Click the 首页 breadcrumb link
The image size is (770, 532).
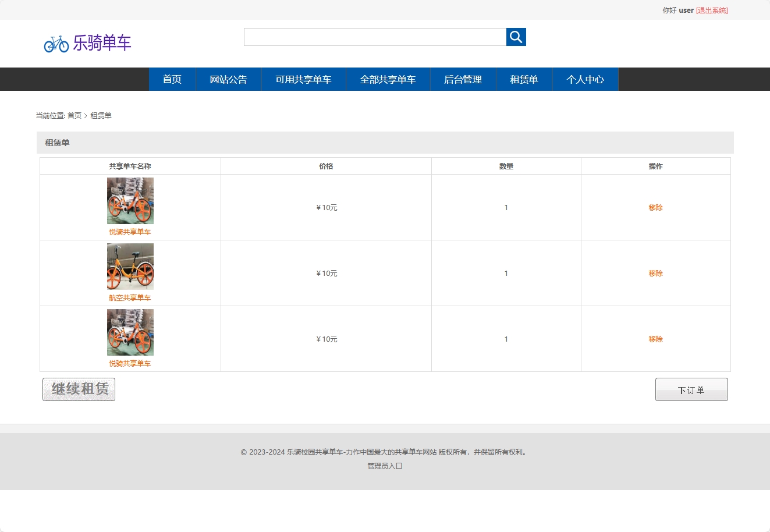coord(74,116)
